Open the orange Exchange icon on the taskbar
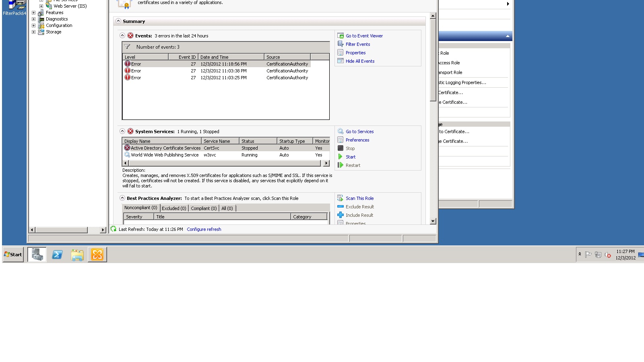The image size is (644, 362). (x=97, y=255)
